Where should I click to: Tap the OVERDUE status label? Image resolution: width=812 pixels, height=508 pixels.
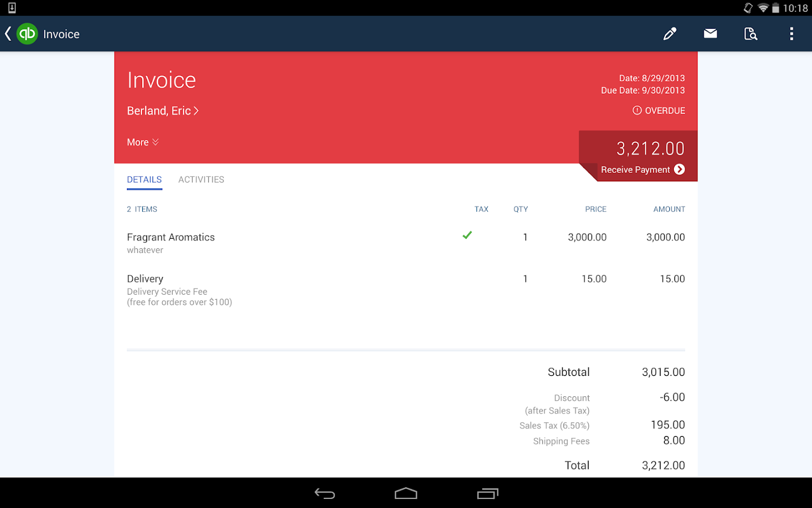pyautogui.click(x=665, y=111)
